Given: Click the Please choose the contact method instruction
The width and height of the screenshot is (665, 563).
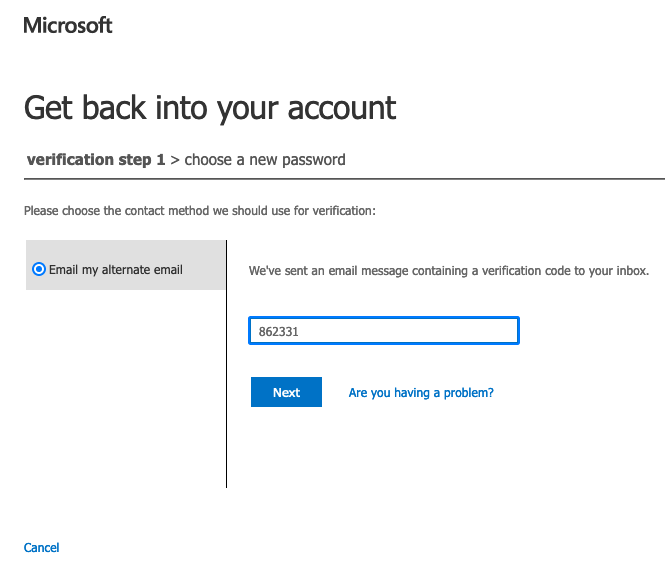Looking at the screenshot, I should [199, 211].
